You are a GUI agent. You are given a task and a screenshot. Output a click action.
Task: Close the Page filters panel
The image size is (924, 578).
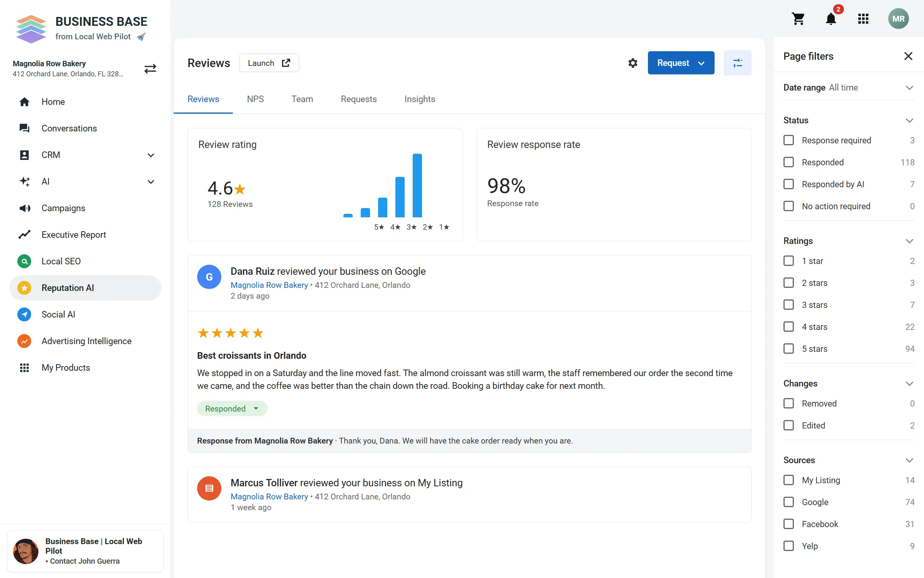click(908, 56)
